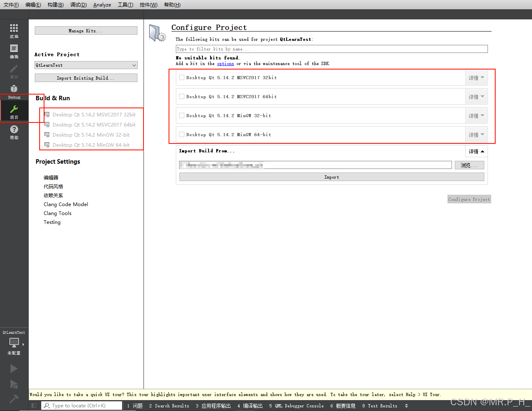
Task: Expand details for MSVC2017 32bit kit
Action: click(476, 78)
